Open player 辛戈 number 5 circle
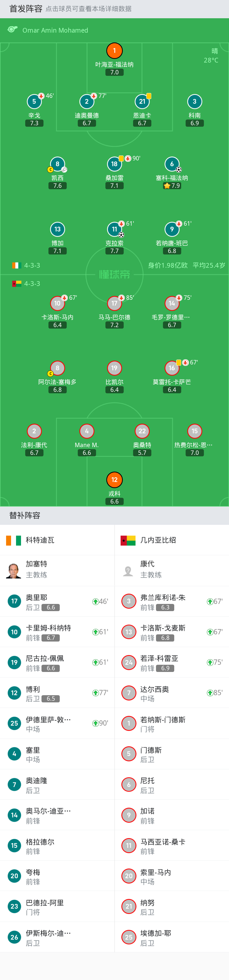The image size is (229, 980). (x=34, y=101)
